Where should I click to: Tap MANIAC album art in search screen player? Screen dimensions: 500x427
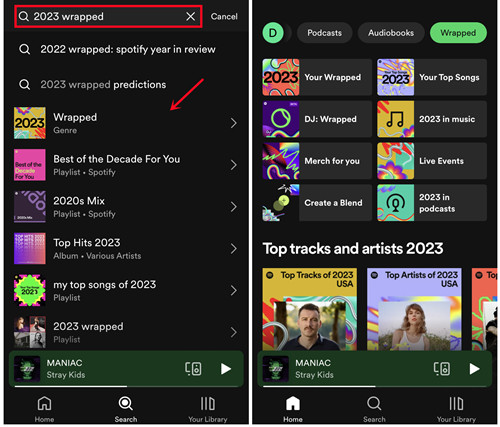pyautogui.click(x=27, y=369)
